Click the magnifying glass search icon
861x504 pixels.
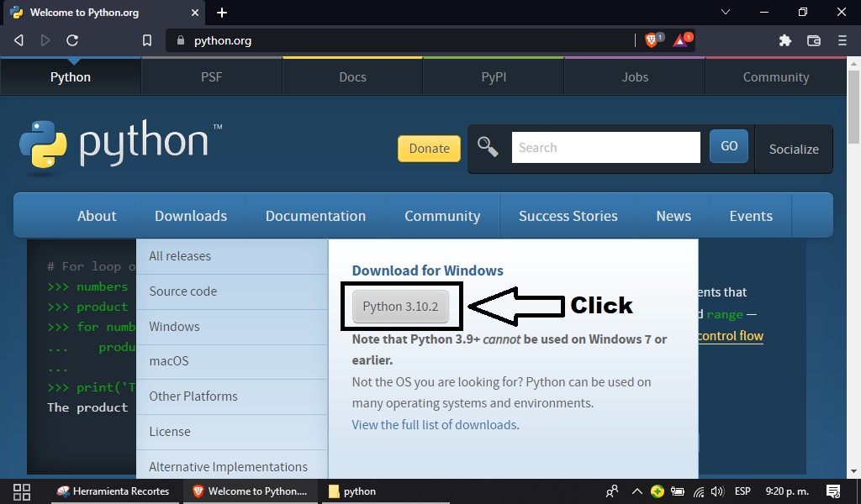tap(488, 147)
